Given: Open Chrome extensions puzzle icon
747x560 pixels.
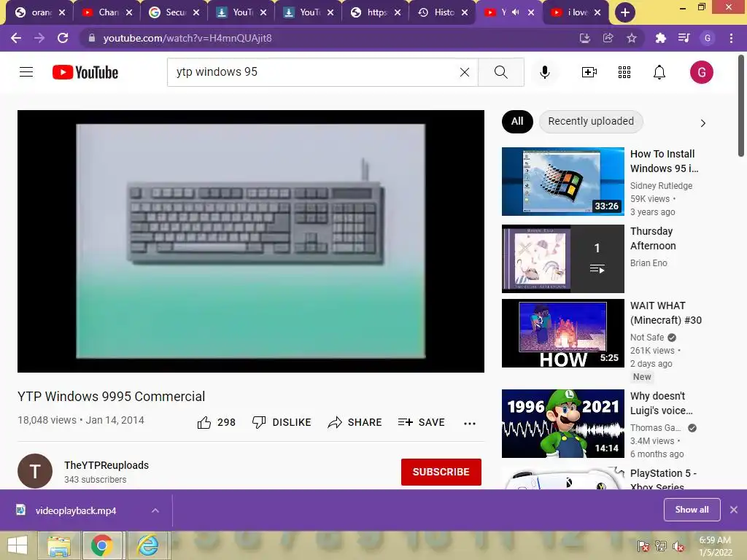Looking at the screenshot, I should point(660,38).
